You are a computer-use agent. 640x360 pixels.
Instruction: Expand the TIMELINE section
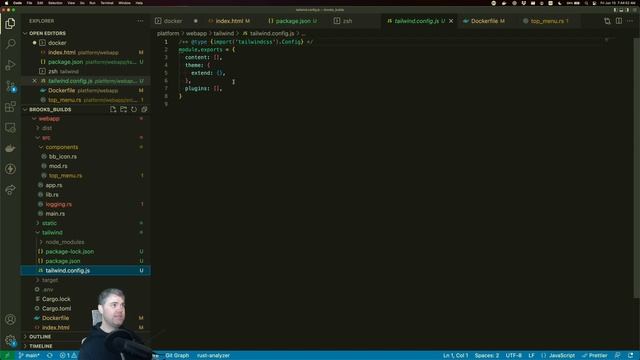pos(40,346)
